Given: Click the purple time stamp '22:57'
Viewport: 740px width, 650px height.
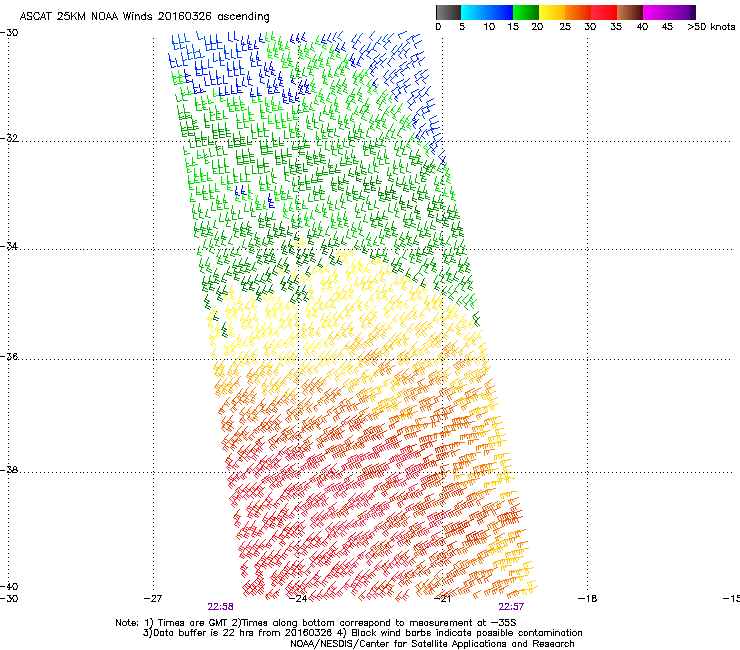Looking at the screenshot, I should click(x=511, y=607).
